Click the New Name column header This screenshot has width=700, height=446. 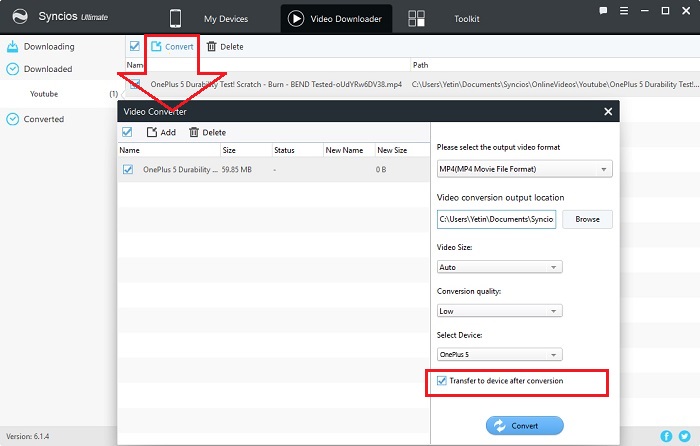point(344,150)
